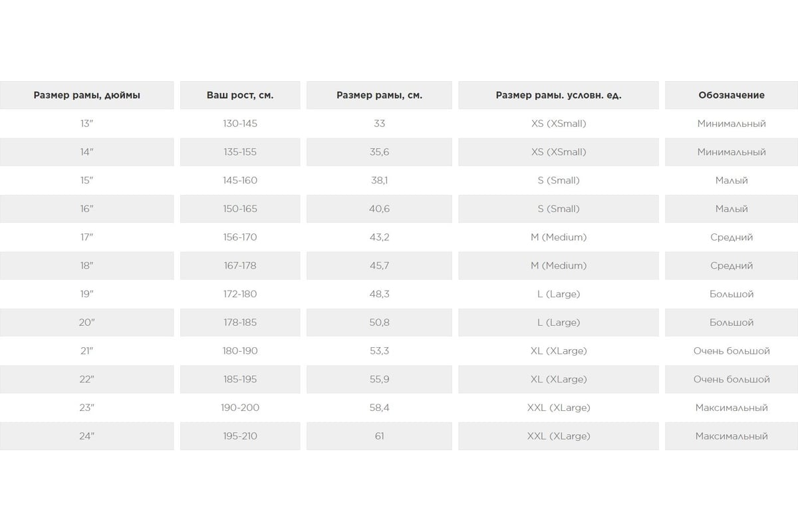
Task: Click the 61 cm frame value
Action: pos(379,436)
